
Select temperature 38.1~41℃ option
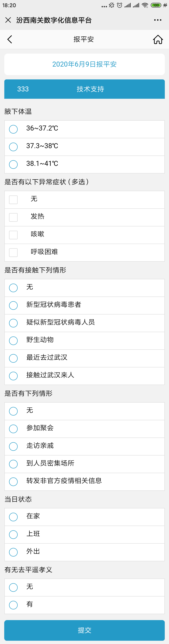[13, 164]
